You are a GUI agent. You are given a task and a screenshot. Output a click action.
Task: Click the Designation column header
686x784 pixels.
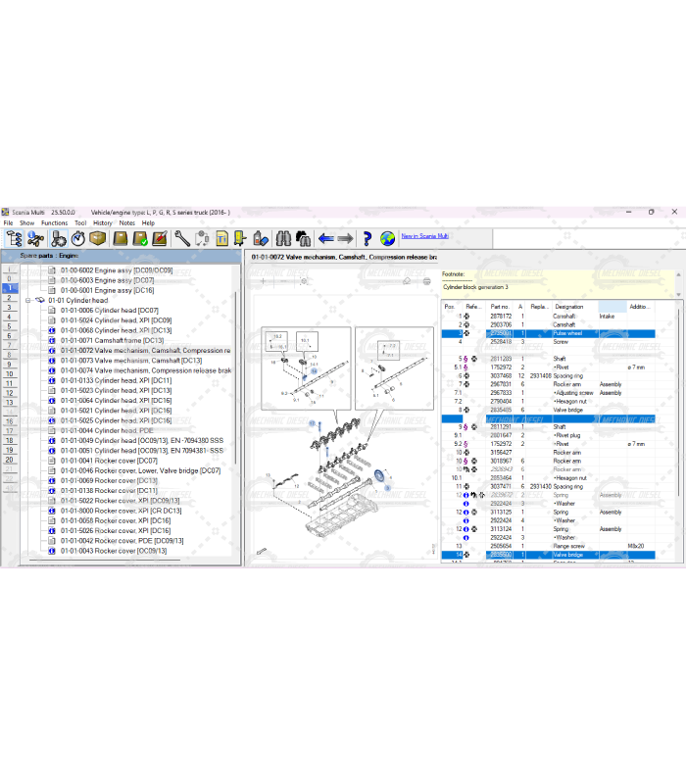click(568, 307)
